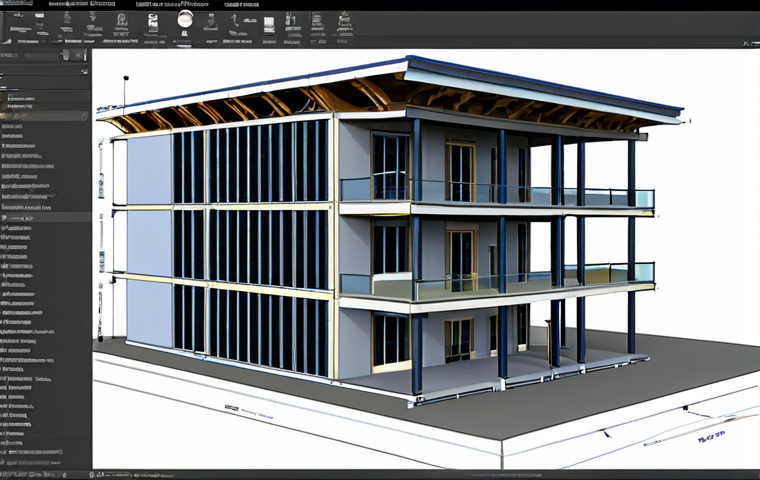Select the light square panel icon in the toolbar
Viewport: 760px width, 480px height.
pyautogui.click(x=269, y=25)
